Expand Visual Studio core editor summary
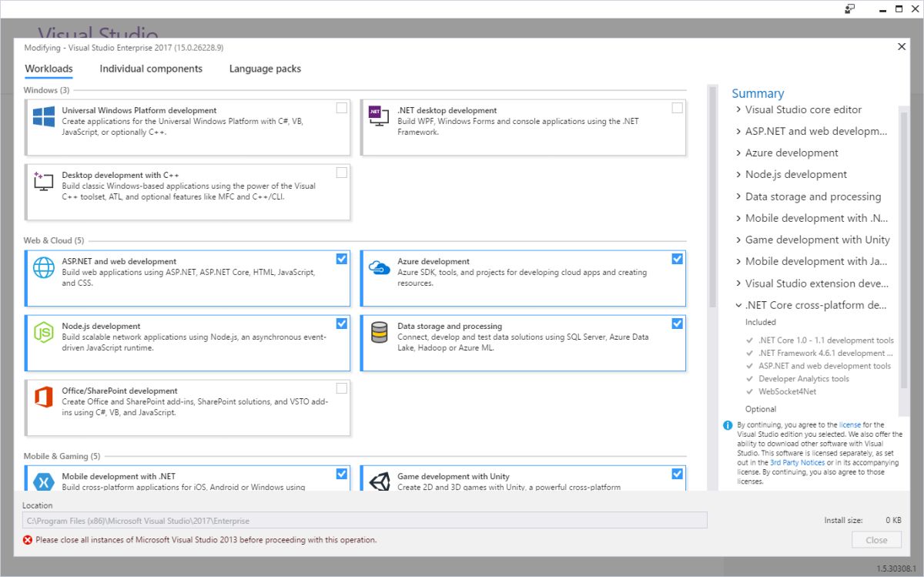Viewport: 924px width, 577px height. tap(739, 109)
